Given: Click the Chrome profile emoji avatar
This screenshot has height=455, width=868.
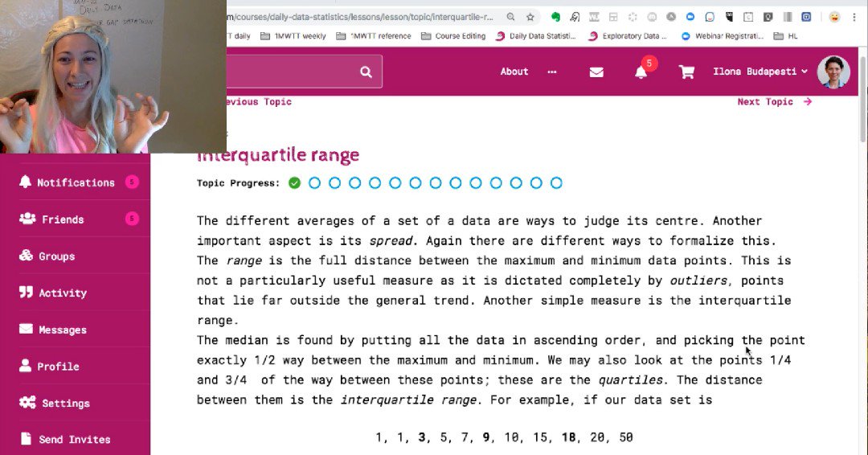Looking at the screenshot, I should tap(834, 17).
